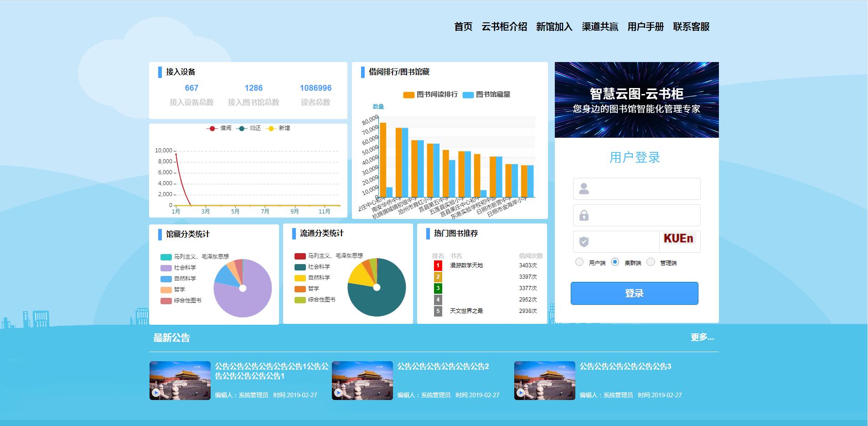
Task: Open the 更多... announcements link
Action: pyautogui.click(x=702, y=338)
